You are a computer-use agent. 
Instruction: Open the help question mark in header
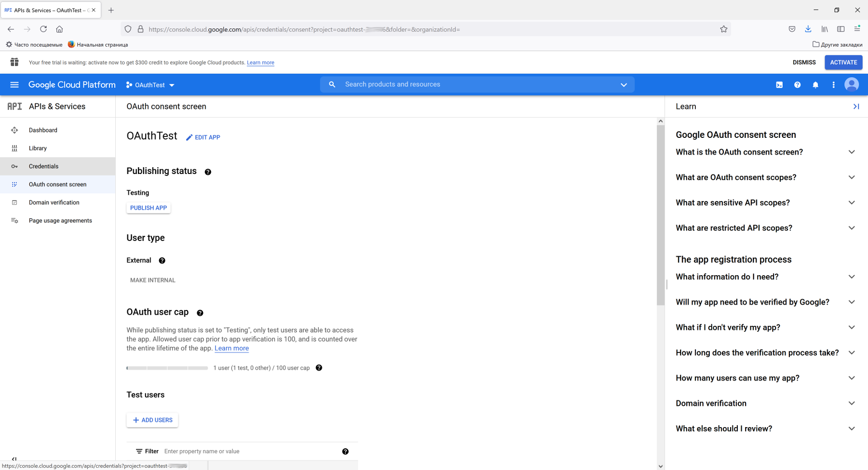click(797, 85)
